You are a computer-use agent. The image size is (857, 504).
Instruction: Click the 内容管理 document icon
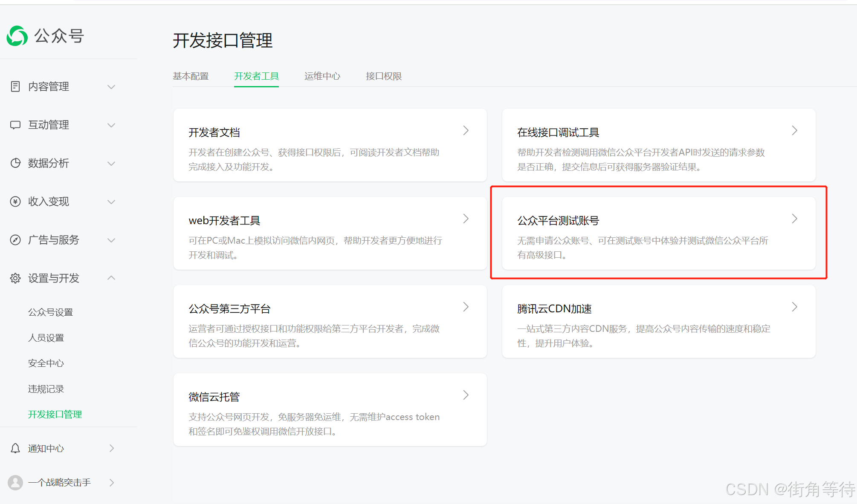[15, 86]
